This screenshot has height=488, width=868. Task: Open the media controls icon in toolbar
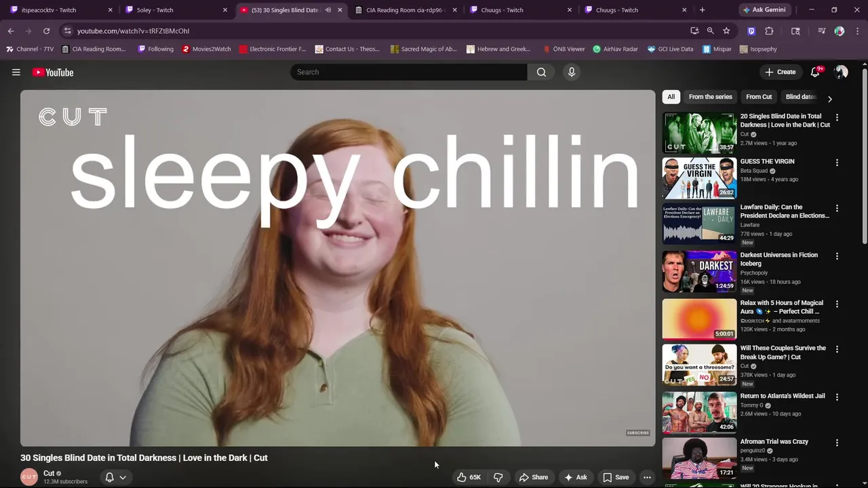point(822,30)
